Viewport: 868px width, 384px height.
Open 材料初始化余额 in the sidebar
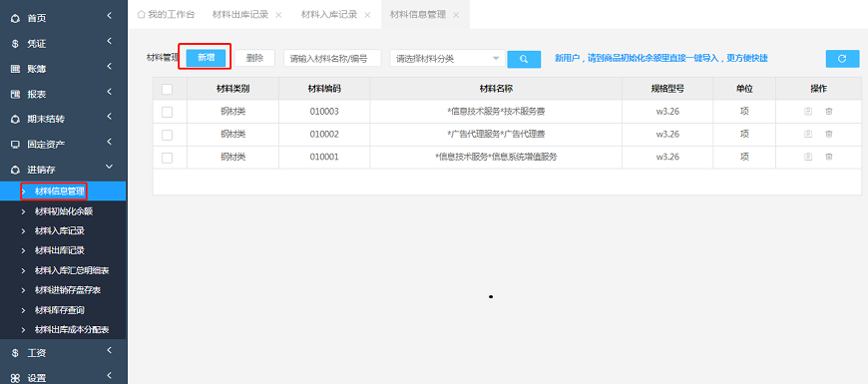click(63, 211)
